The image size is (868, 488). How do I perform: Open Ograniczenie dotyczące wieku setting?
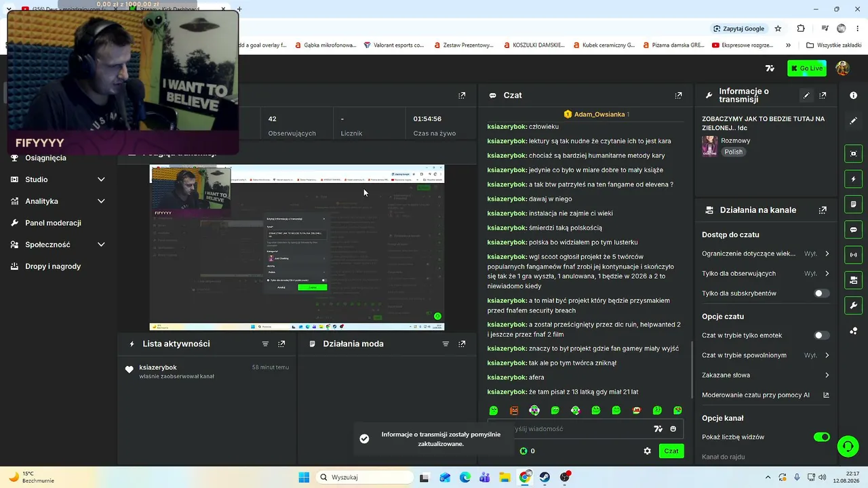tap(766, 253)
